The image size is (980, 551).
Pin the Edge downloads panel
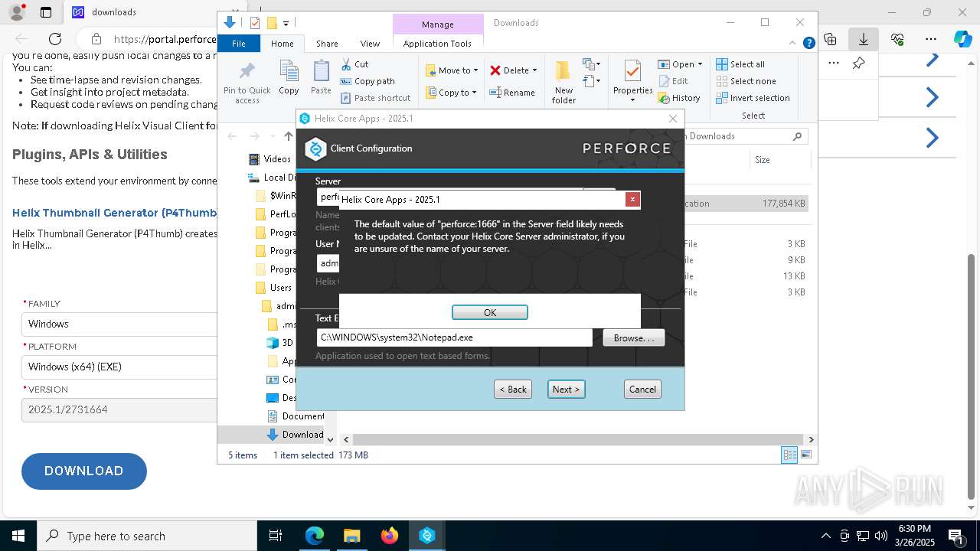tap(859, 64)
